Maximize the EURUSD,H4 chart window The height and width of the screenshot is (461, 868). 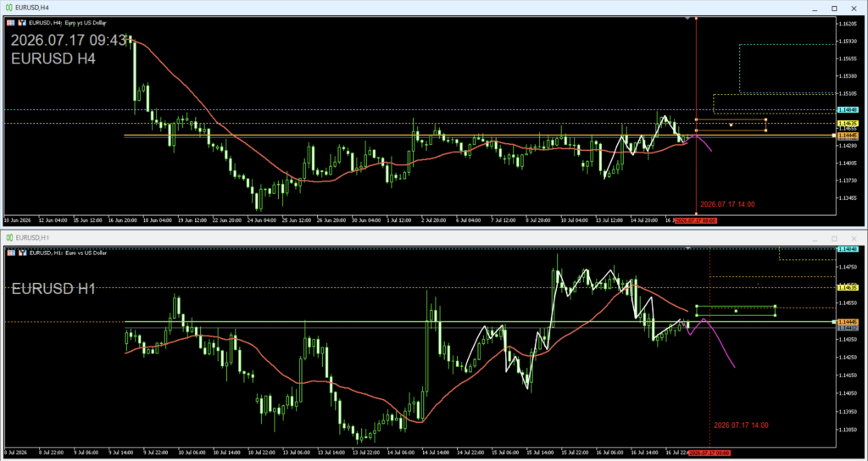click(x=834, y=8)
